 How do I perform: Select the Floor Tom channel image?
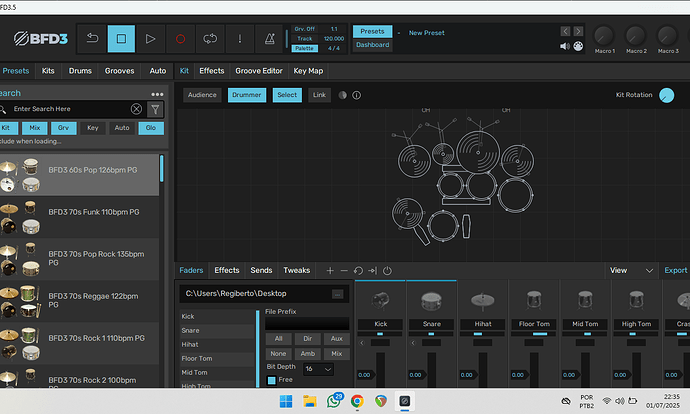click(x=534, y=300)
